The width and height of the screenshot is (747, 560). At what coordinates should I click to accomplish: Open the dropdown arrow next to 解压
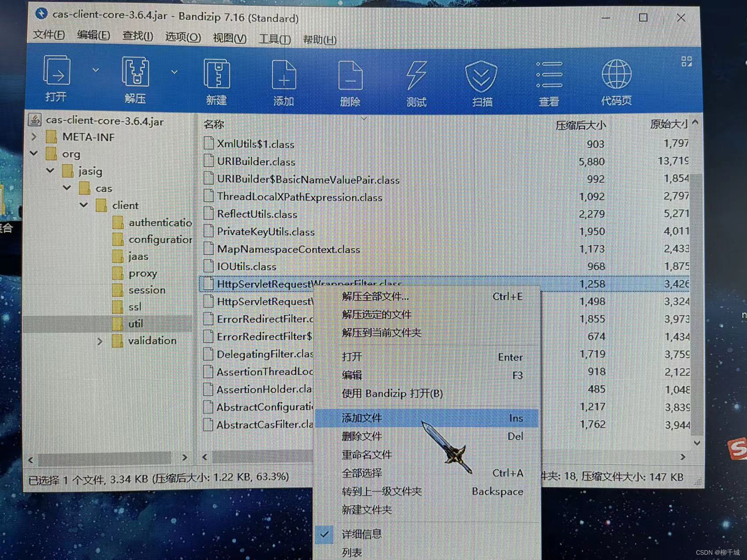click(x=174, y=72)
